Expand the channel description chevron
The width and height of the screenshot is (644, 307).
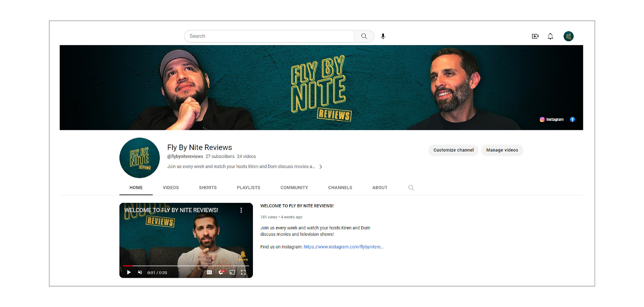321,167
